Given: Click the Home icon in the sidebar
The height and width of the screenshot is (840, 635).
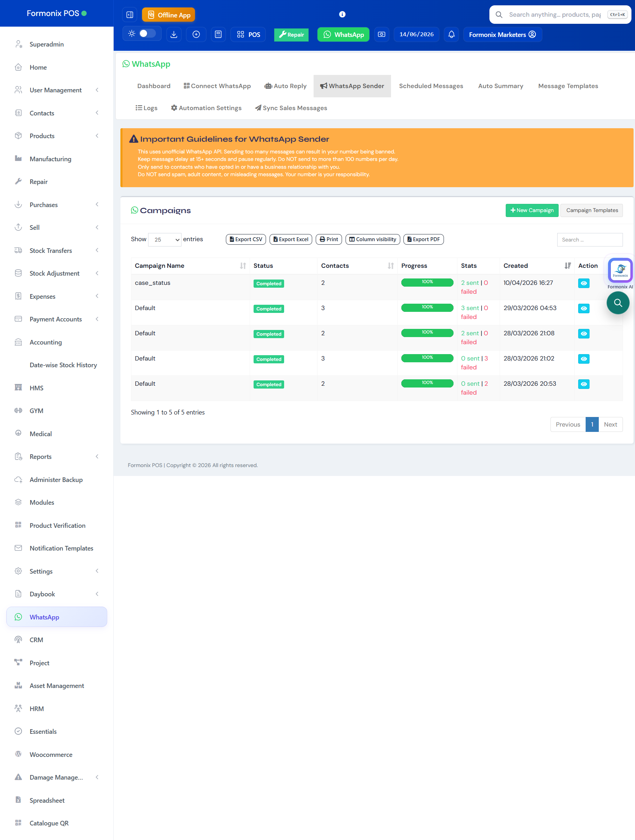Looking at the screenshot, I should click(18, 67).
